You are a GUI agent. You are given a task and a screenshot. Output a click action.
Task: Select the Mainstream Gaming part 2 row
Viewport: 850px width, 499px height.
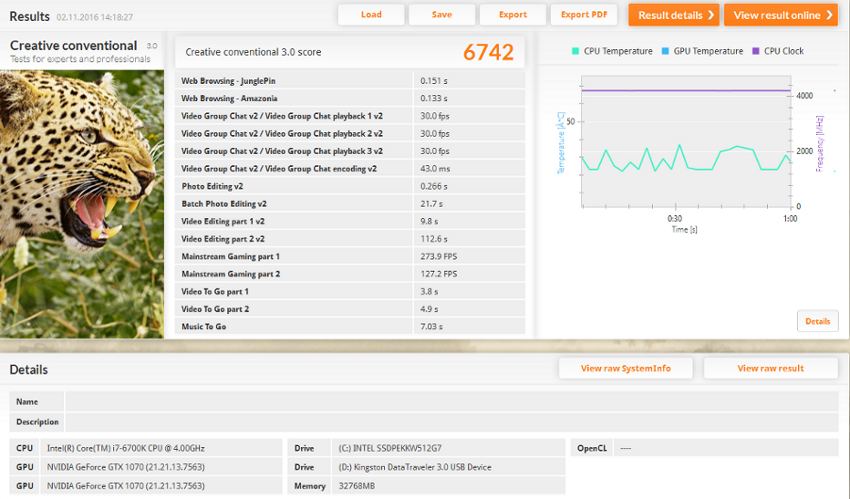pyautogui.click(x=350, y=274)
